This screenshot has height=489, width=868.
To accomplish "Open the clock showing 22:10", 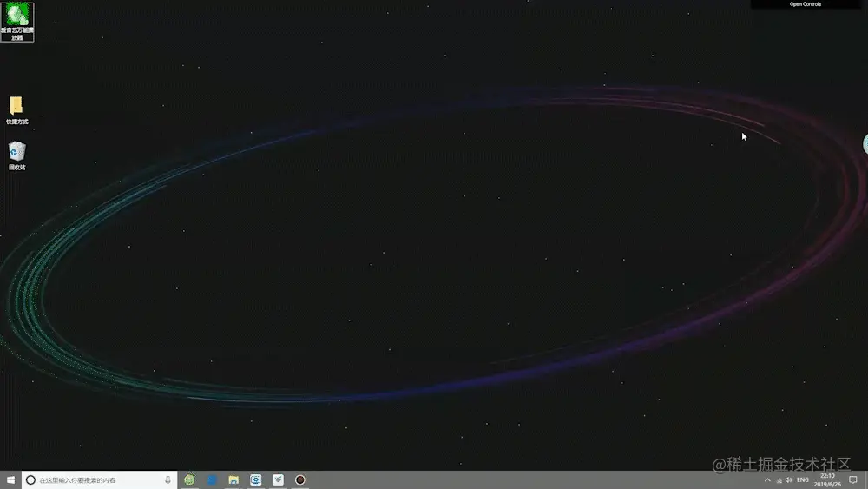I will click(x=827, y=479).
